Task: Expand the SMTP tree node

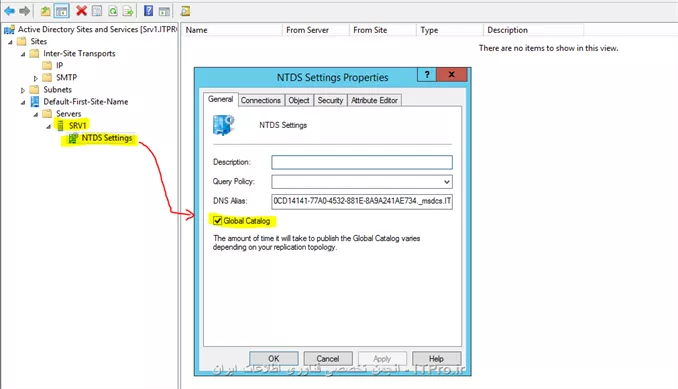Action: pyautogui.click(x=36, y=78)
